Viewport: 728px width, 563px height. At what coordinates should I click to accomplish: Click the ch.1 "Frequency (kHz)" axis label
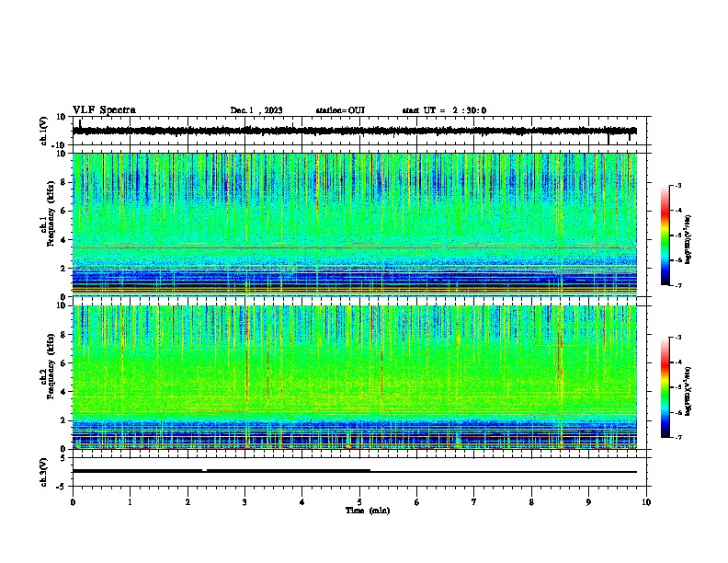(x=51, y=213)
